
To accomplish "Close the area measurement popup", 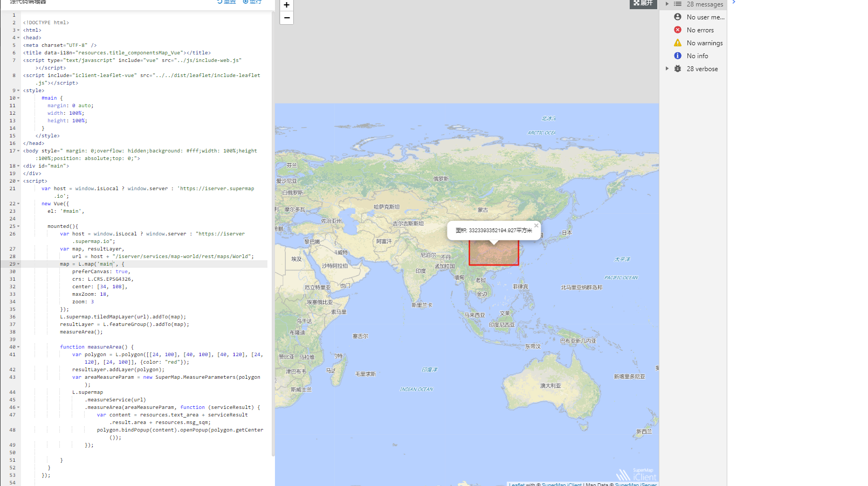I will pos(536,225).
